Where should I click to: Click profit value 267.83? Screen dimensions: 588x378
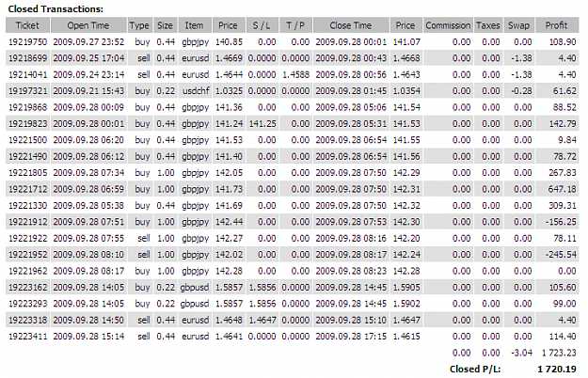click(x=563, y=173)
